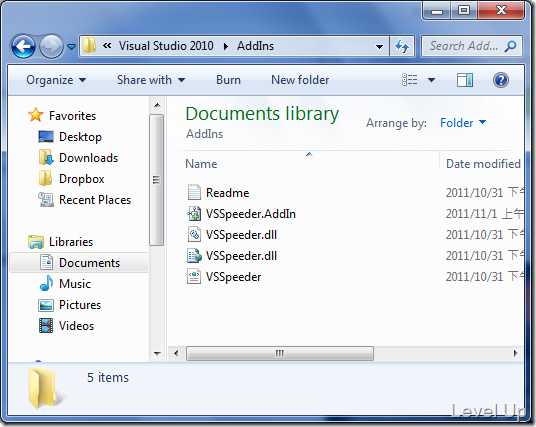The height and width of the screenshot is (427, 536).
Task: Click the Videos film strip icon
Action: click(46, 326)
